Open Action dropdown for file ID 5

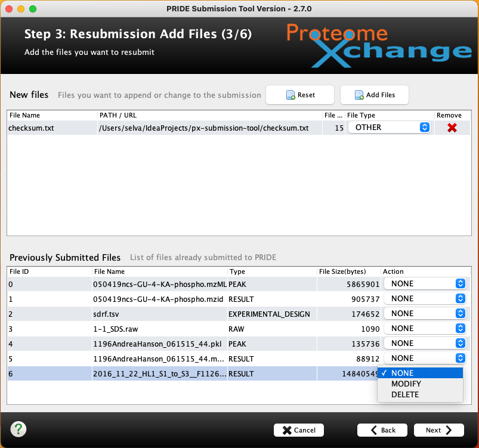click(x=425, y=358)
